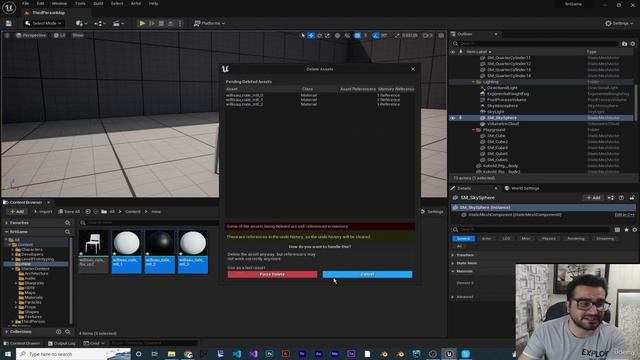Select VolumetricCloud in the Outliner
Image resolution: width=640 pixels, height=360 pixels.
[x=502, y=124]
